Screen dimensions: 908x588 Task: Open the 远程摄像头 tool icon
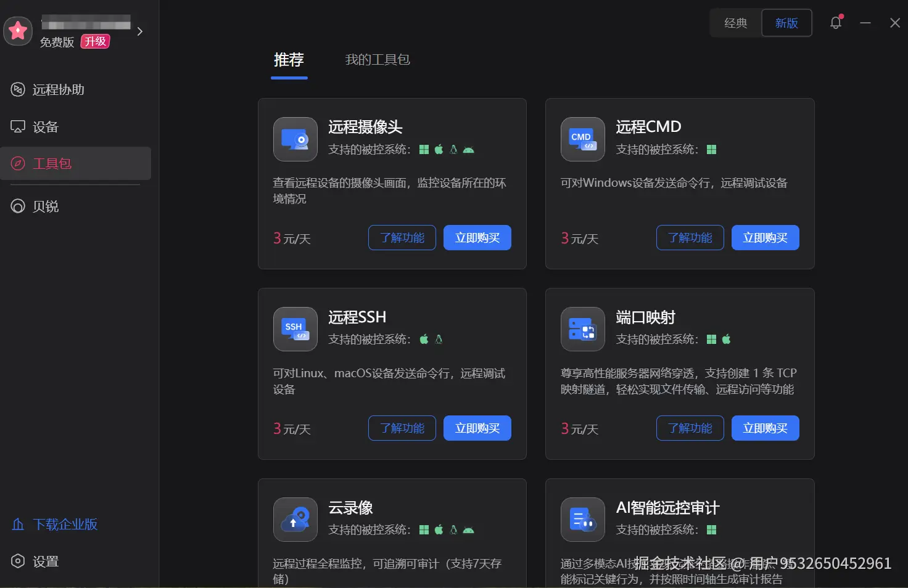295,139
